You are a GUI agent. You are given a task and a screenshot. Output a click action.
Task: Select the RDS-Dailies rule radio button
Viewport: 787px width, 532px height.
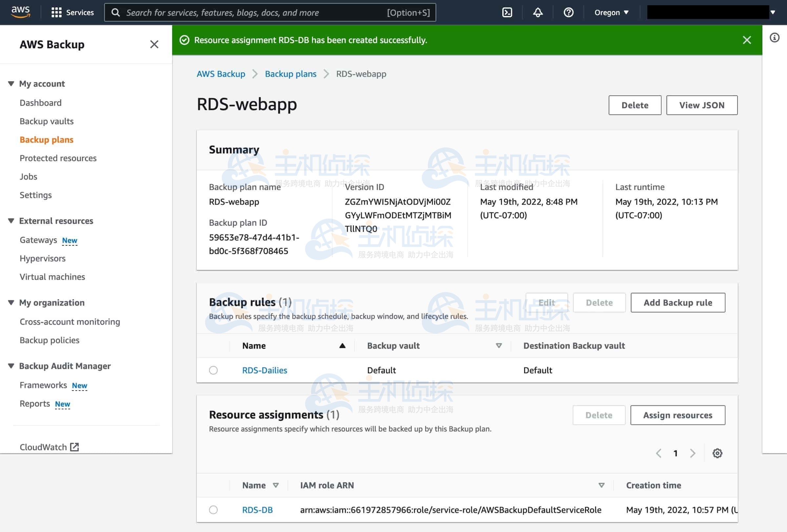(x=213, y=370)
